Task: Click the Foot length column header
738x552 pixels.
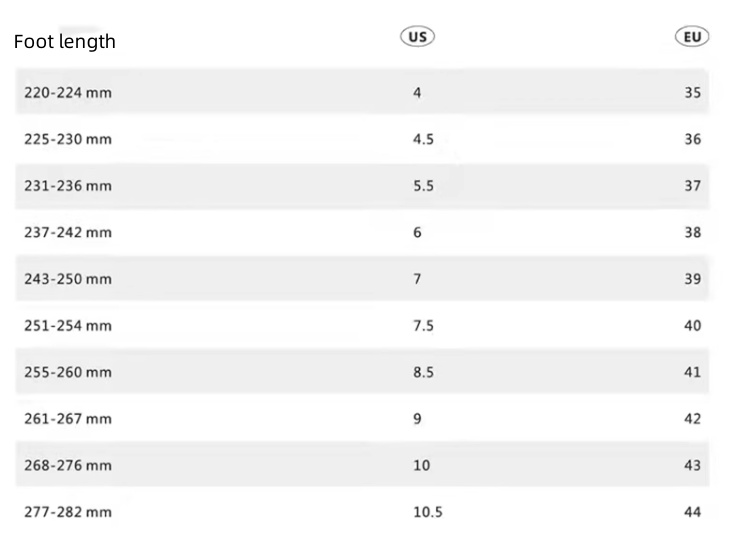Action: tap(65, 42)
